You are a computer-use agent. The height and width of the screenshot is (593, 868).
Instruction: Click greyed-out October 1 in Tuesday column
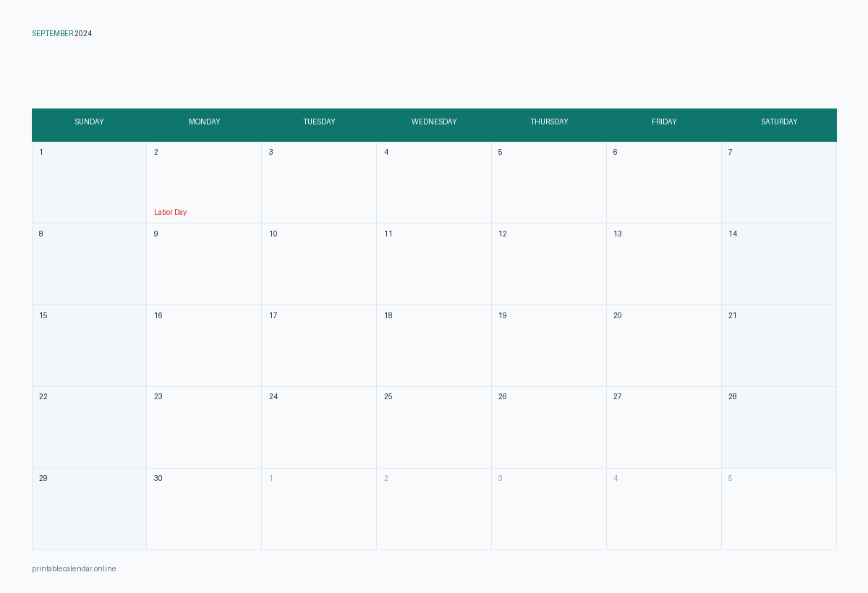tap(271, 478)
